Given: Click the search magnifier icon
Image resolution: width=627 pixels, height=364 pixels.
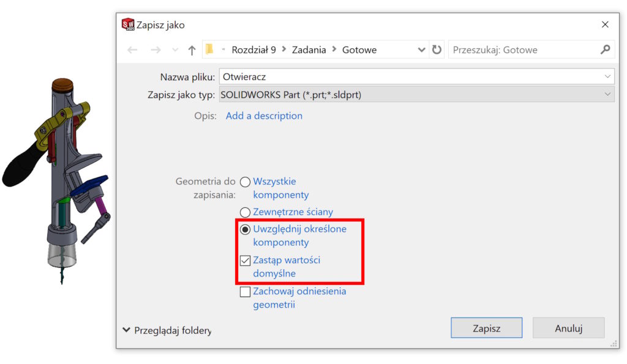Looking at the screenshot, I should tap(605, 50).
